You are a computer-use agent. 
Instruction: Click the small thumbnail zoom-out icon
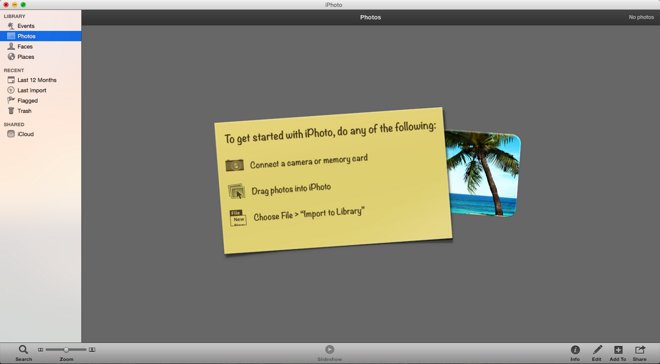pyautogui.click(x=40, y=350)
